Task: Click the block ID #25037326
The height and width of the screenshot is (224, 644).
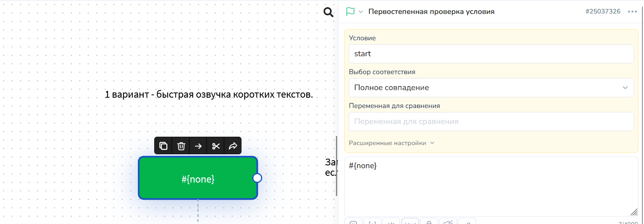Action: (603, 12)
